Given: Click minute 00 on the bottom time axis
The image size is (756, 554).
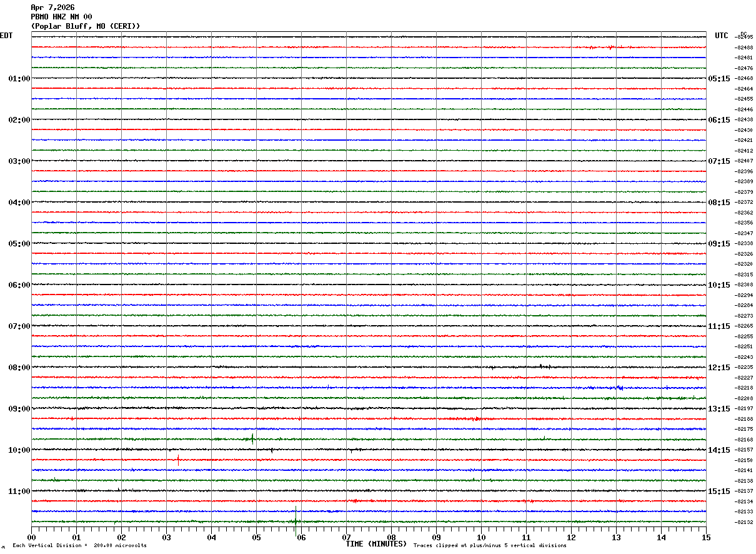Looking at the screenshot, I should (31, 537).
